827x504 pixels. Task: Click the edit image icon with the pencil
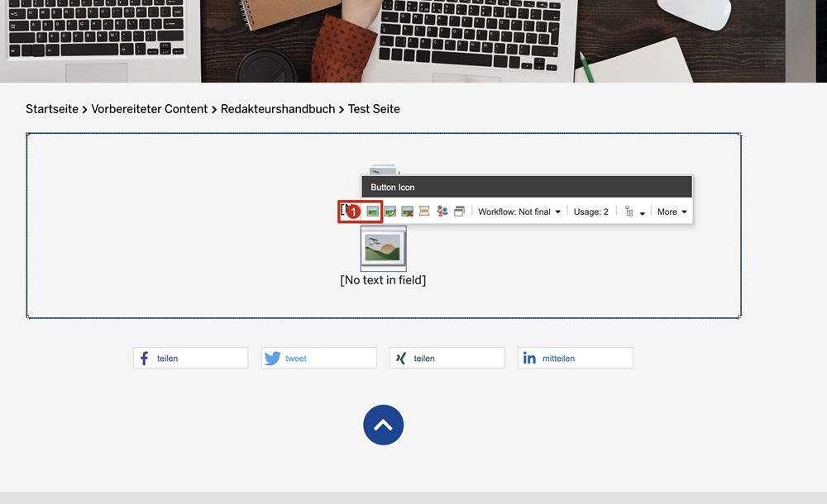(x=390, y=212)
